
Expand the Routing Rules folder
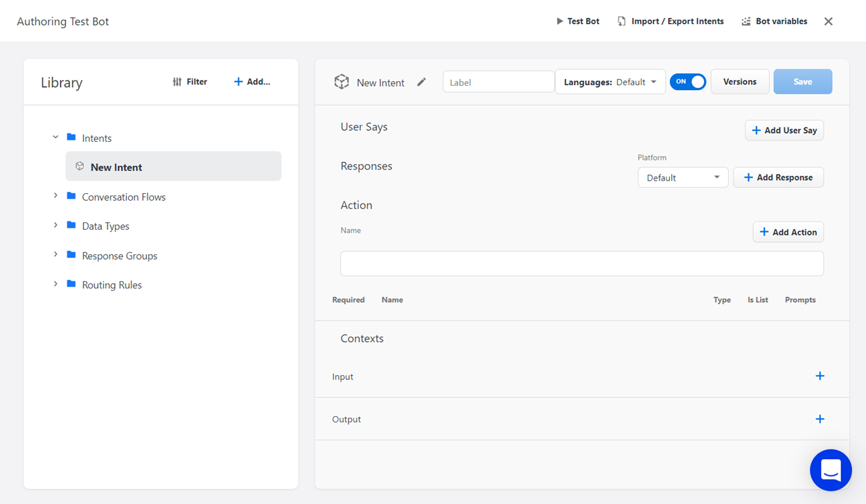click(55, 285)
